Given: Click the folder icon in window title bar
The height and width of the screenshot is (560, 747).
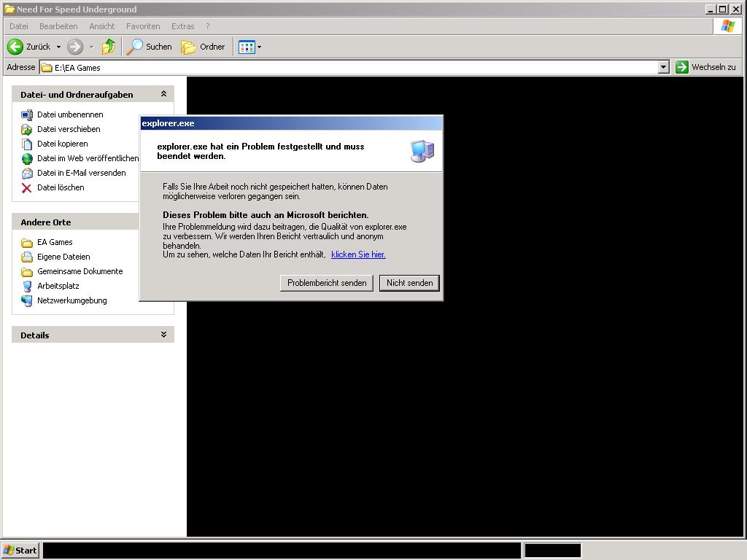Looking at the screenshot, I should click(9, 9).
